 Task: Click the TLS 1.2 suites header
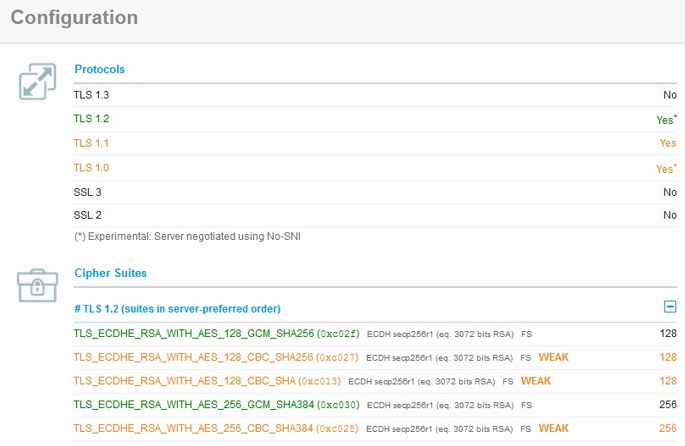point(178,309)
